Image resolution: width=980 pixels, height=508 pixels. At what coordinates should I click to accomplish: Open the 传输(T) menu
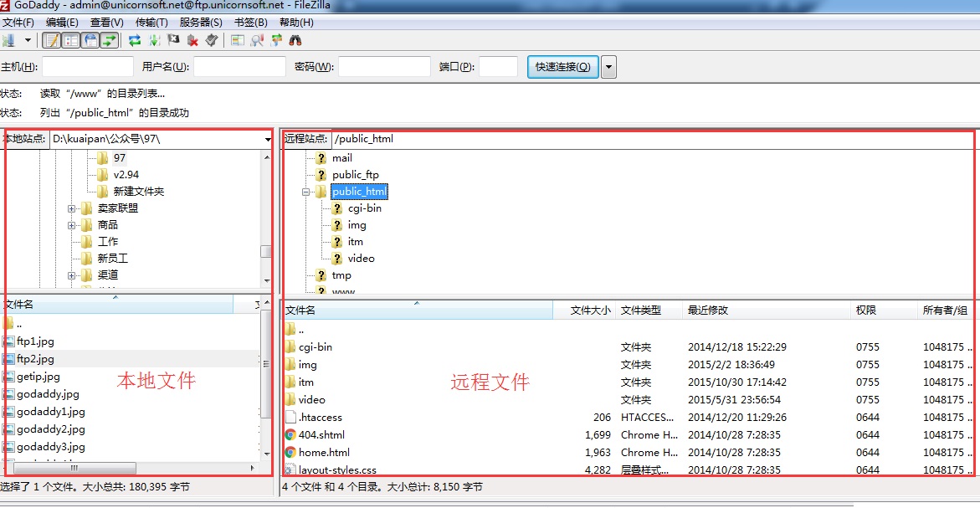coord(151,23)
